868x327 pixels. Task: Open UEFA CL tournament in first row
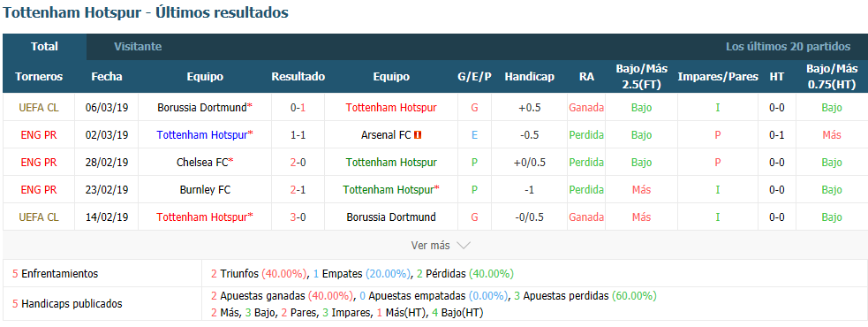pyautogui.click(x=39, y=108)
